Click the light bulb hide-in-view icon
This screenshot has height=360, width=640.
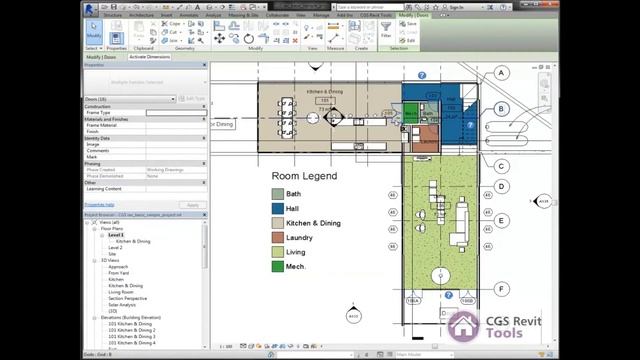click(x=306, y=27)
